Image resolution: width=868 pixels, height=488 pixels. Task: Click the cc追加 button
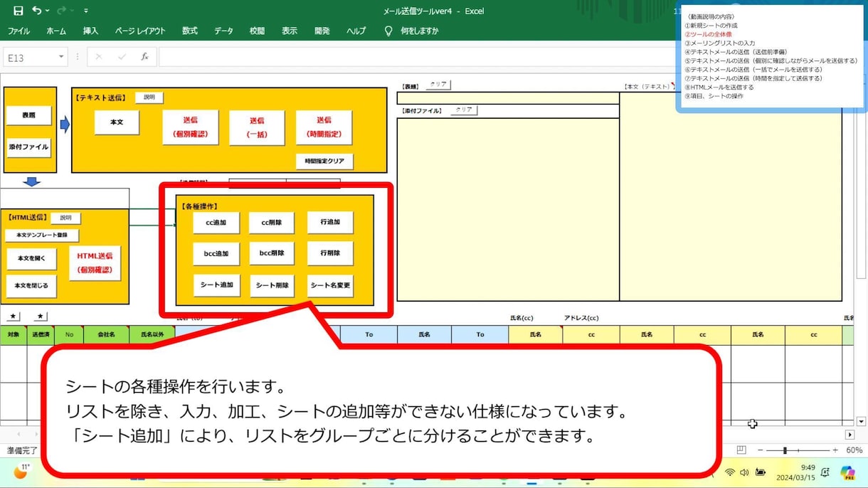pyautogui.click(x=216, y=223)
